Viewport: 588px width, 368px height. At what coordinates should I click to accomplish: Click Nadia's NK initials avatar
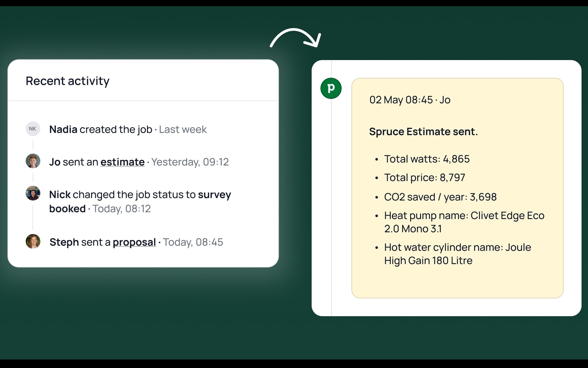click(x=33, y=129)
